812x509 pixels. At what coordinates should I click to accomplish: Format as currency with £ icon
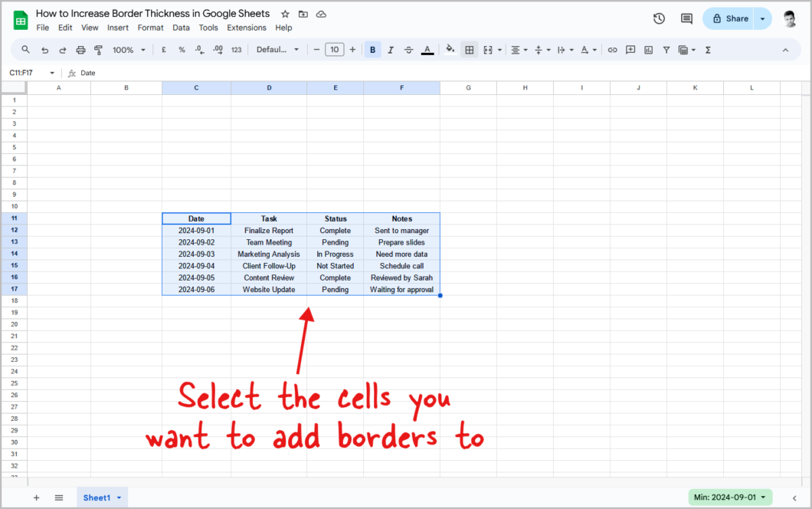point(164,50)
